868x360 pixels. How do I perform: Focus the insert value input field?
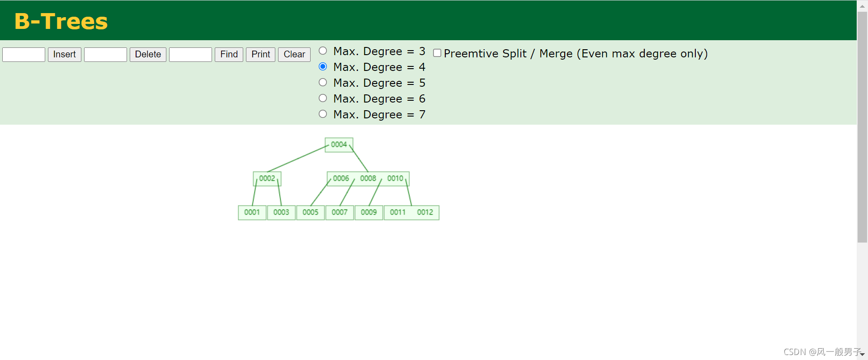pos(24,55)
